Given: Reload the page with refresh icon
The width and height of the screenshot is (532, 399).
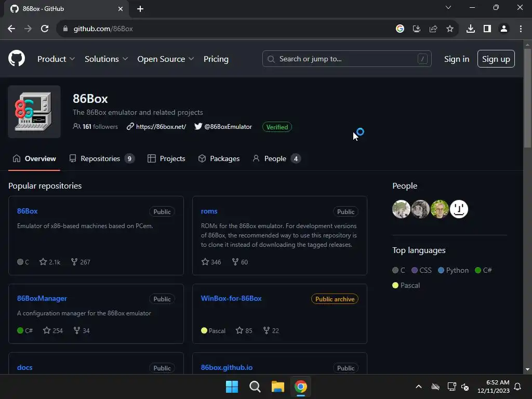Looking at the screenshot, I should [x=45, y=29].
